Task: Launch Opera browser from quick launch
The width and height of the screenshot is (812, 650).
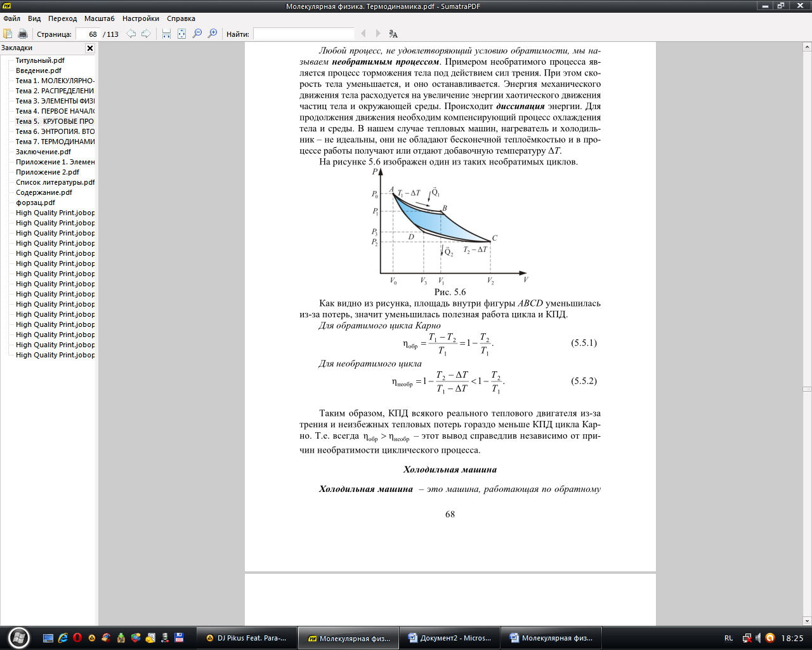Action: click(77, 638)
